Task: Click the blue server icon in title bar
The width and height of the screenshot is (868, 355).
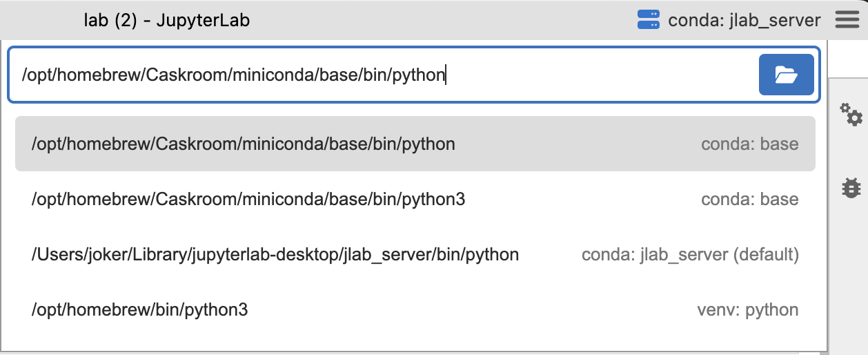Action: click(648, 20)
